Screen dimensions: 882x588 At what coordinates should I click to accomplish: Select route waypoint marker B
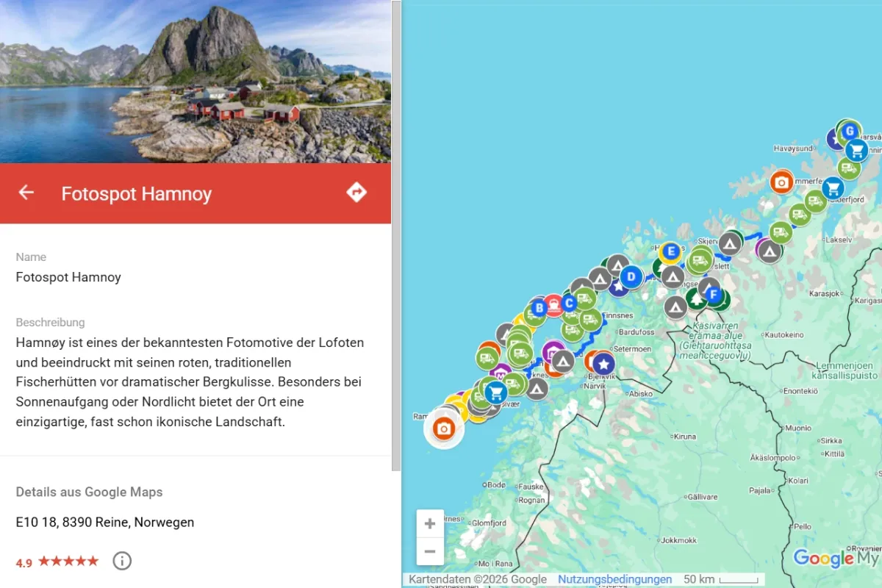(x=539, y=308)
